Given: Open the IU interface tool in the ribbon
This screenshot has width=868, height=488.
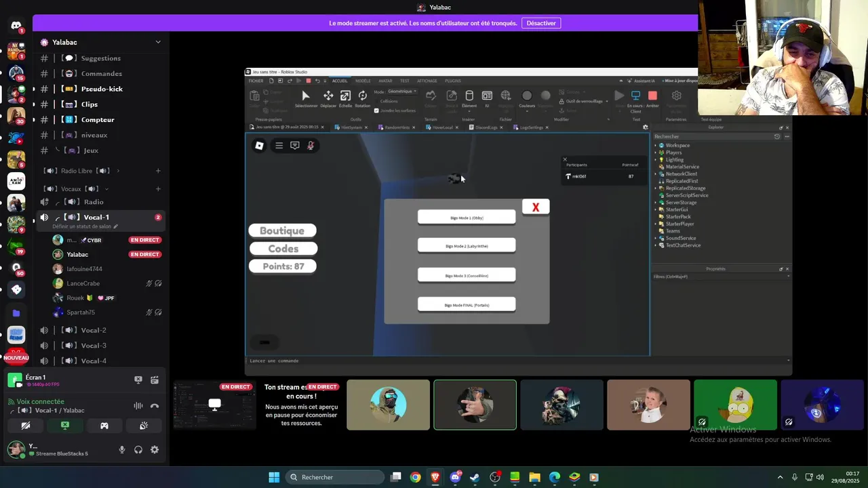Looking at the screenshot, I should pos(487,99).
